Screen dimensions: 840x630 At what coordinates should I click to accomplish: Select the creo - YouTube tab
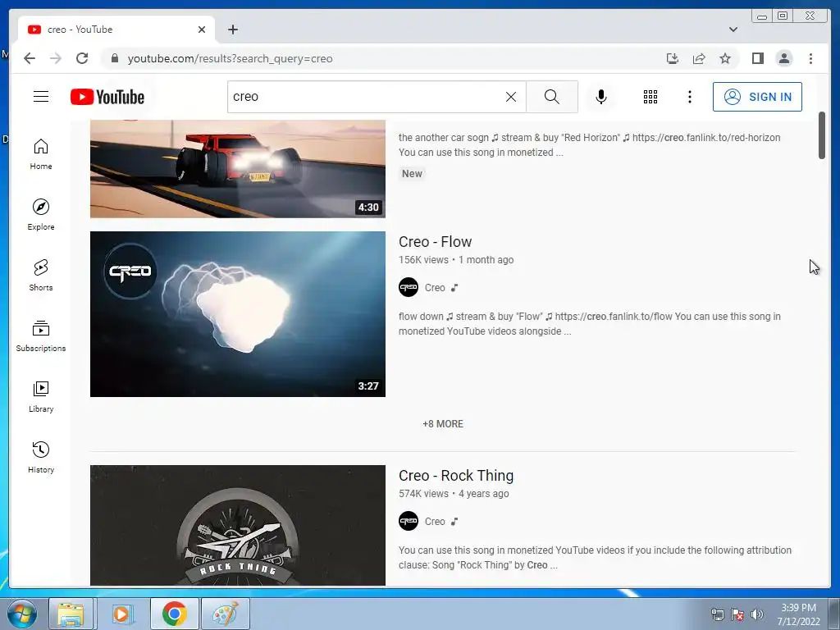tap(116, 30)
